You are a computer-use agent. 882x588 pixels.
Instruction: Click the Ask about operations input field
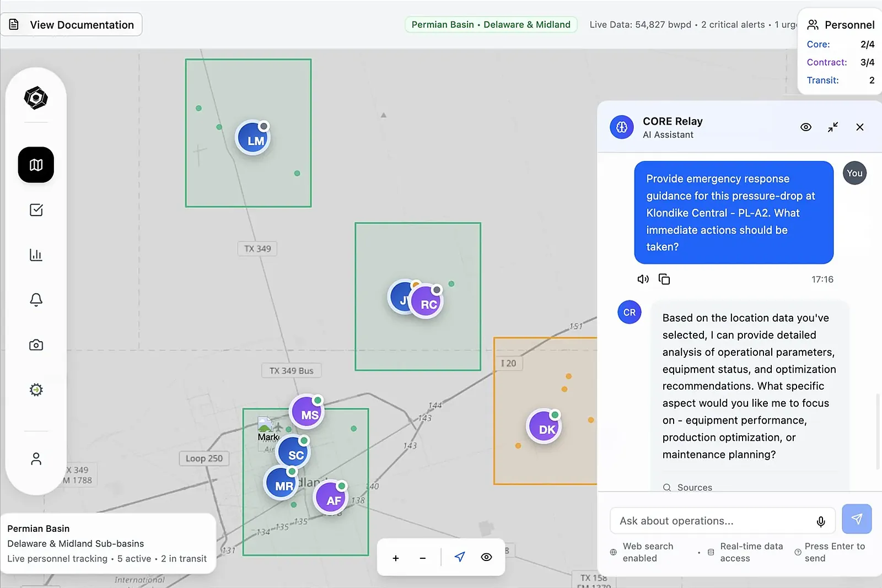click(723, 521)
